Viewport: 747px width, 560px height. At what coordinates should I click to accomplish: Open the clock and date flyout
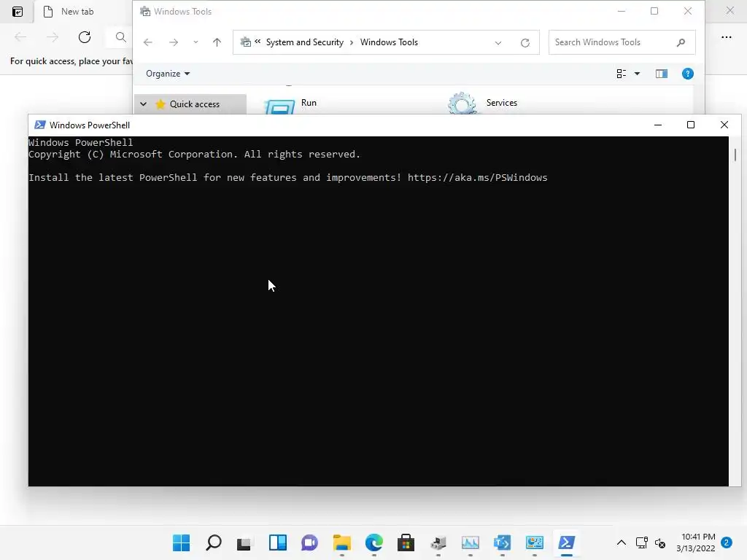pos(696,542)
